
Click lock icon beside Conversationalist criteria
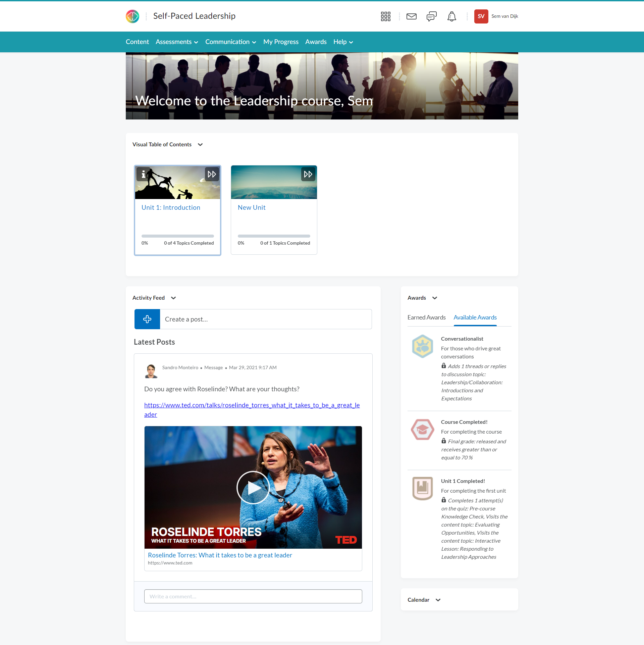click(x=444, y=366)
